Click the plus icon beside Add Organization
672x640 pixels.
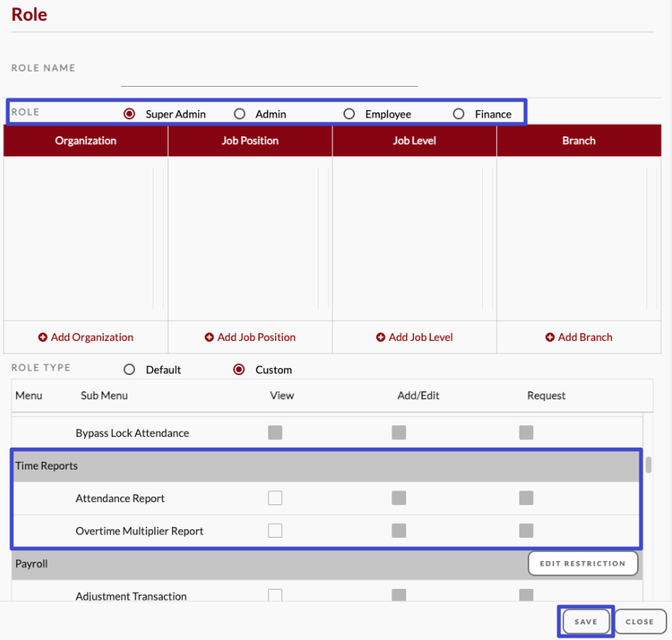43,338
